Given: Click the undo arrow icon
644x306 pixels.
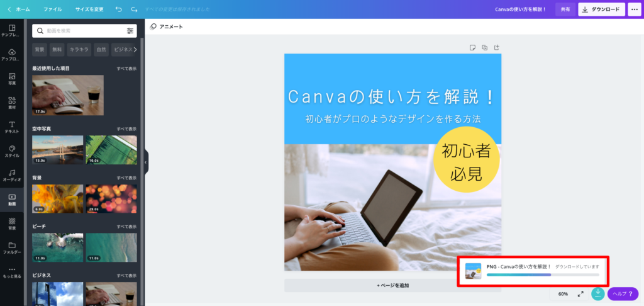Looking at the screenshot, I should (119, 9).
